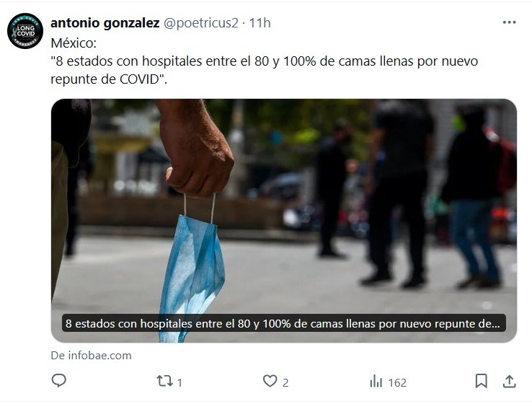The height and width of the screenshot is (404, 532).
Task: Open view analytics bar chart icon
Action: [376, 381]
